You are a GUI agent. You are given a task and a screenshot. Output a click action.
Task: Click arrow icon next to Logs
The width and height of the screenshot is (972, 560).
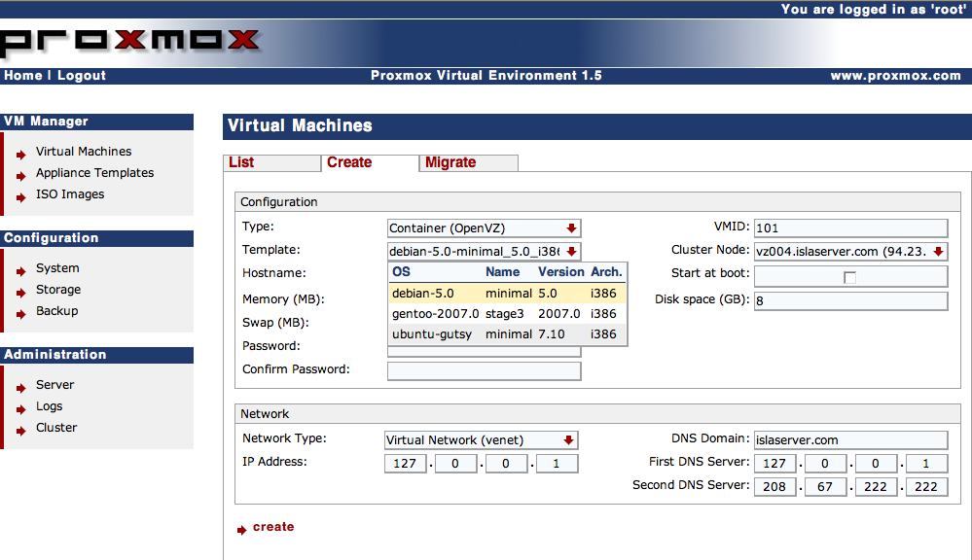[22, 407]
